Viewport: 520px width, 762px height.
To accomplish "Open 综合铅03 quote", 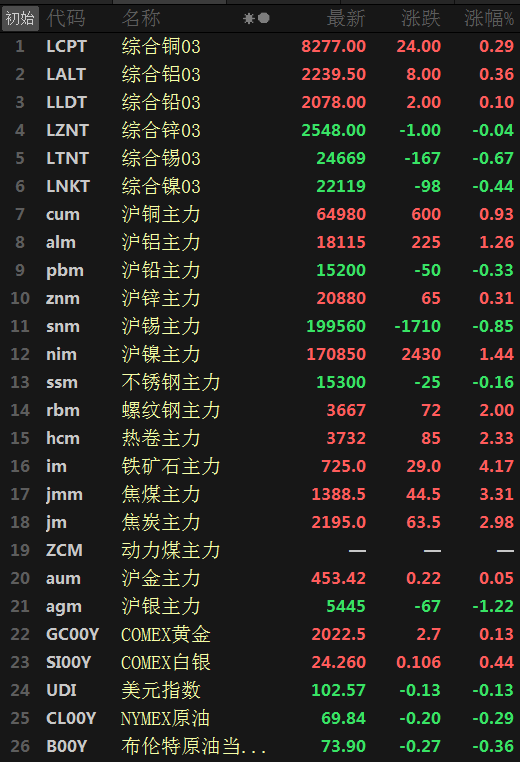I will [161, 103].
